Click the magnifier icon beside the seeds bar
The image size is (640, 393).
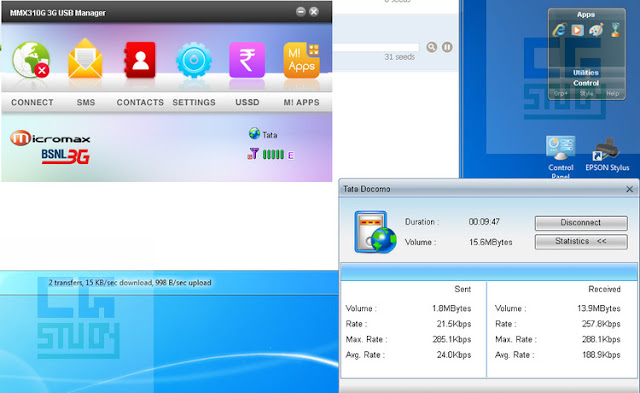[x=431, y=47]
